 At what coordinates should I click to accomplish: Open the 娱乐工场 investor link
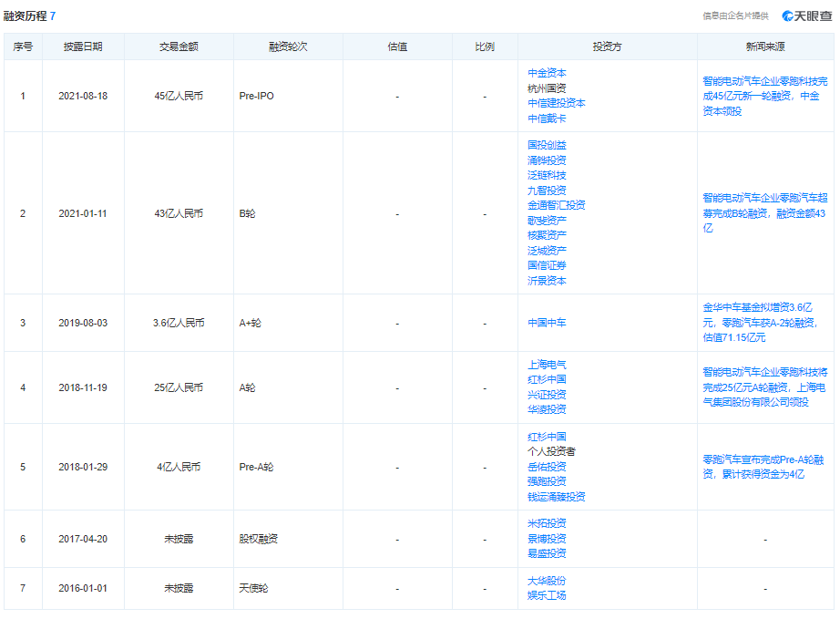(547, 595)
